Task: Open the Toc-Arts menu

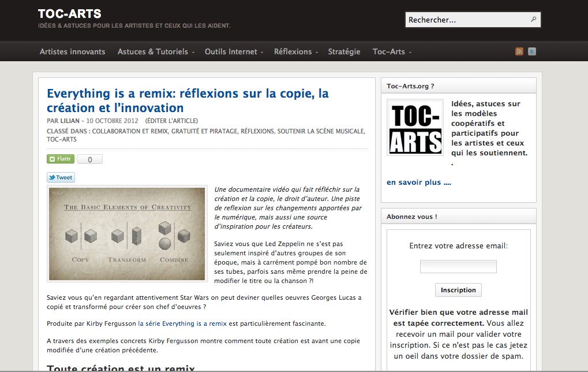Action: pos(389,52)
